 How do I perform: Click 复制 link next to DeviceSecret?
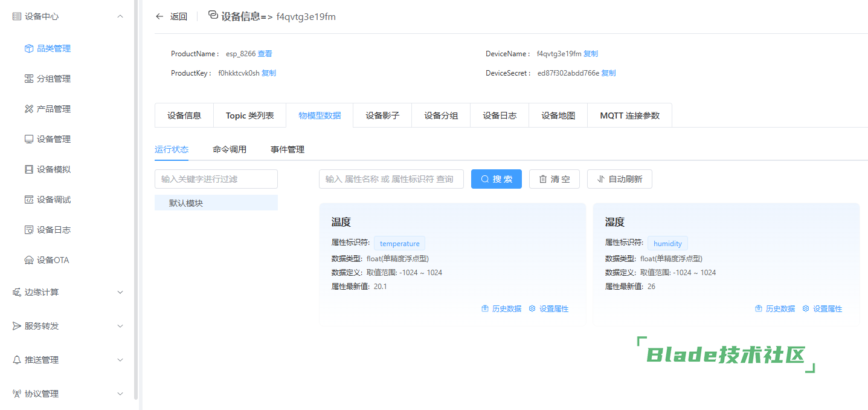(x=608, y=73)
